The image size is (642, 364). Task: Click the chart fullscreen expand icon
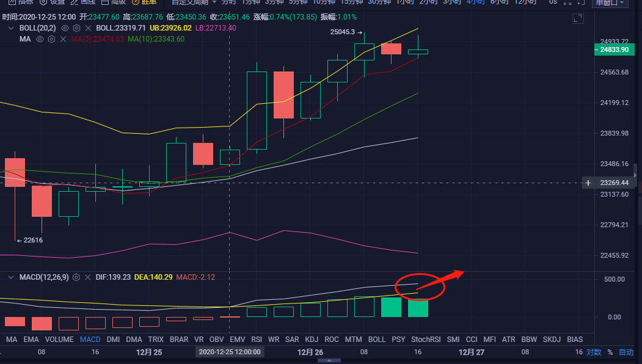coord(578,19)
